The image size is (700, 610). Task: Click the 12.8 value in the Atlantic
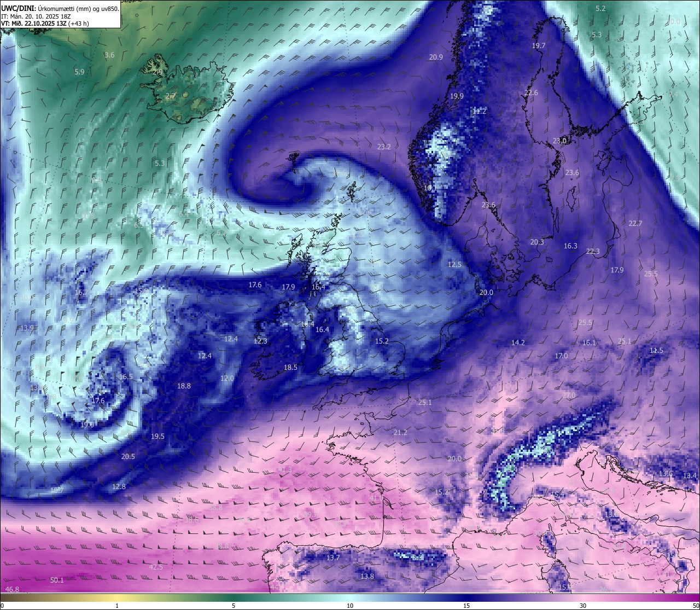pos(119,486)
